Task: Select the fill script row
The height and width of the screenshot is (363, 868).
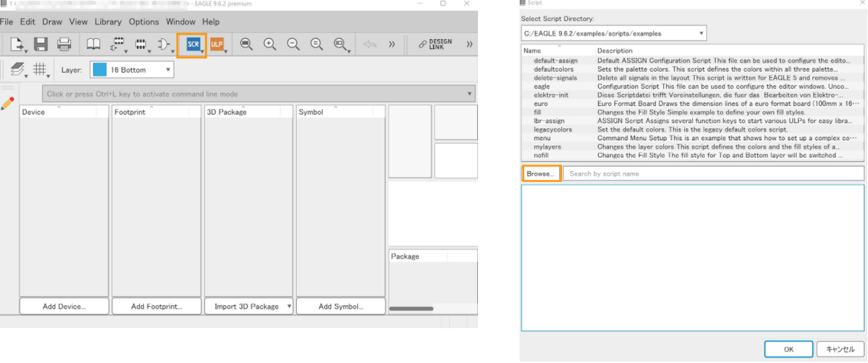Action: (x=692, y=112)
